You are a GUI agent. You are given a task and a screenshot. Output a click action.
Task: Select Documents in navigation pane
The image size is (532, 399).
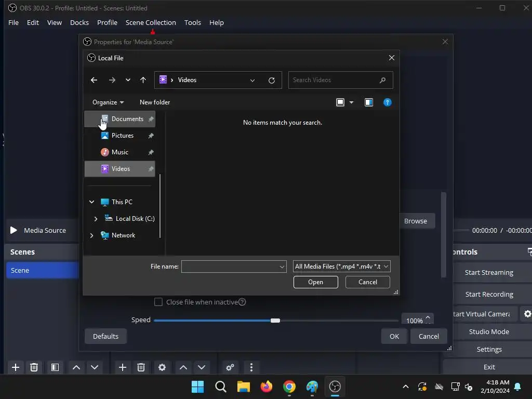click(x=120, y=119)
